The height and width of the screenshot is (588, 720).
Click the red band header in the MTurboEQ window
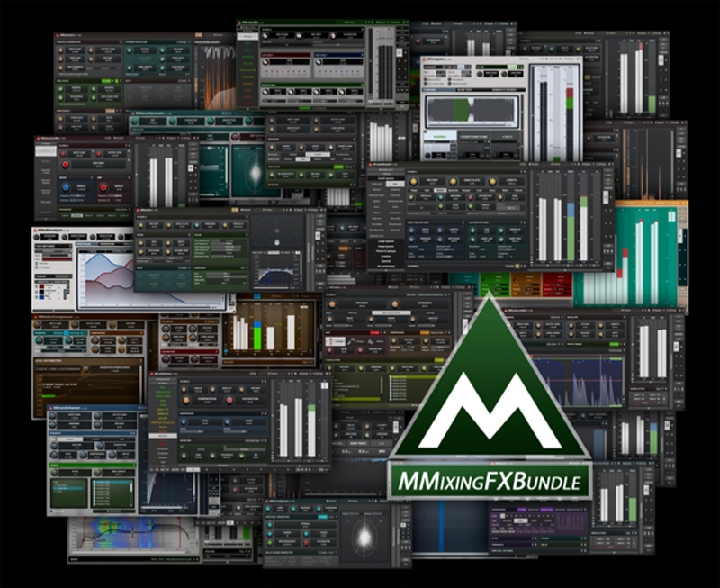pos(285,55)
